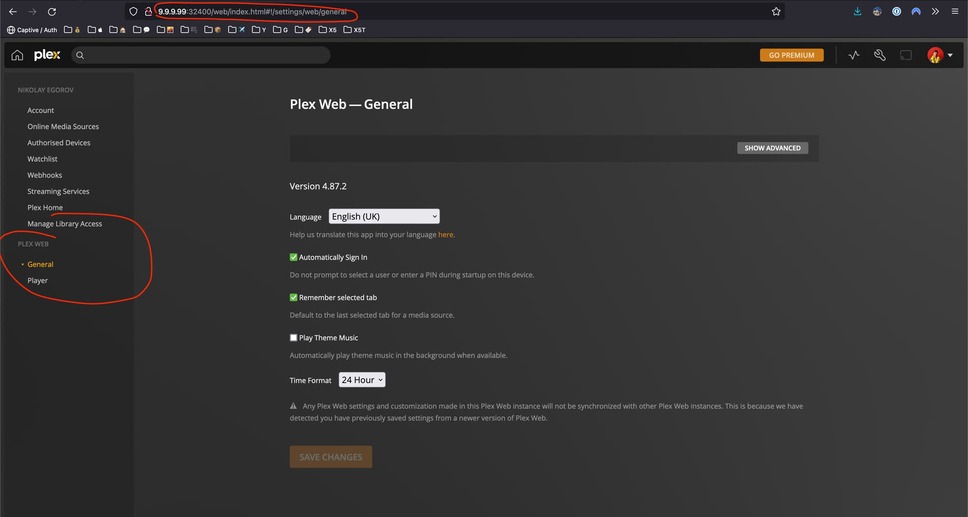This screenshot has width=968, height=517.
Task: Go forward with browser forward arrow
Action: pos(32,12)
